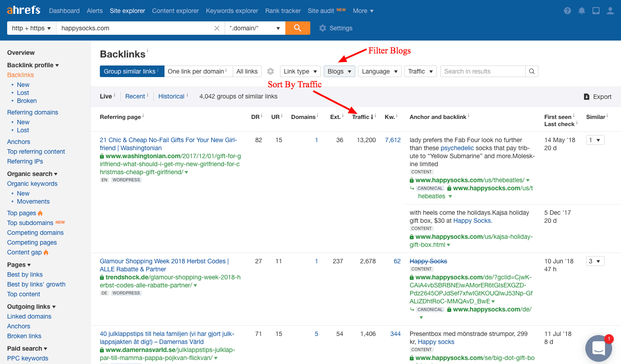Viewport: 621px width, 364px height.
Task: Open Referring domains in sidebar
Action: coord(33,112)
